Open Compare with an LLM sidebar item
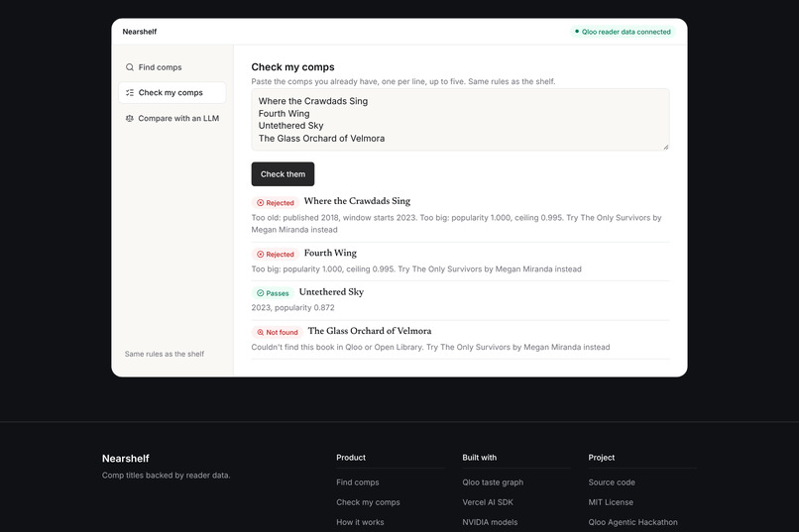The image size is (799, 532). pos(172,118)
